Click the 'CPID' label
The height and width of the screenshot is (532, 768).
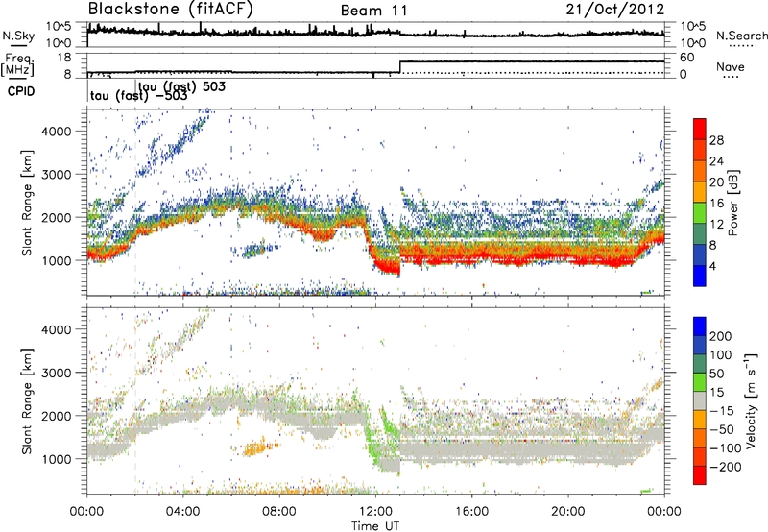(21, 91)
